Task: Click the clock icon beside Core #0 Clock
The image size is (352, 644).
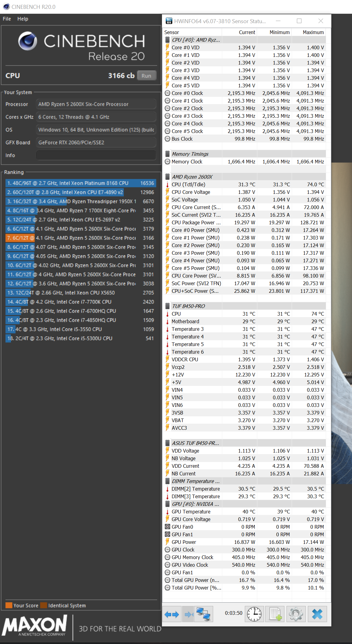Action: tap(167, 93)
